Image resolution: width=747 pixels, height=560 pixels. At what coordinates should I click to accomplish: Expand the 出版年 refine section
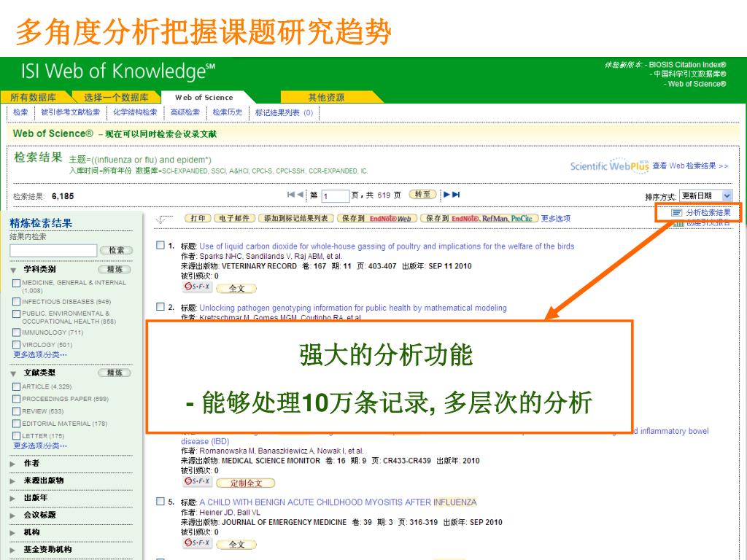[13, 498]
